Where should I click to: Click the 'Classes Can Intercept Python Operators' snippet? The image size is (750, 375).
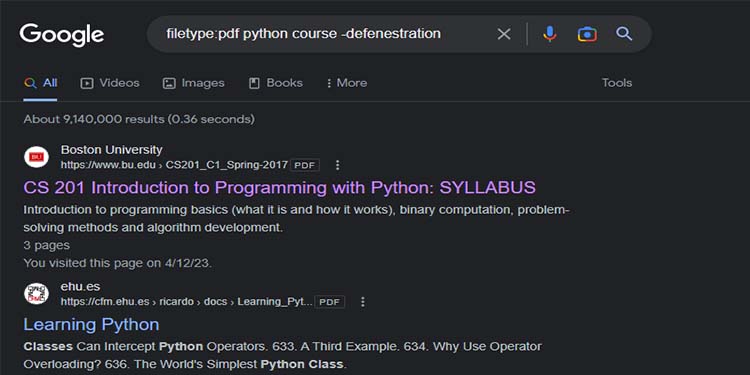point(282,355)
